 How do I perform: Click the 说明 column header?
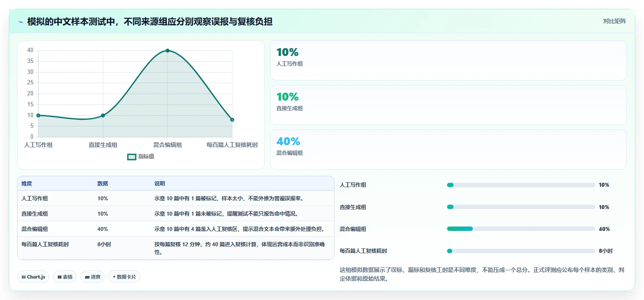[x=160, y=184]
